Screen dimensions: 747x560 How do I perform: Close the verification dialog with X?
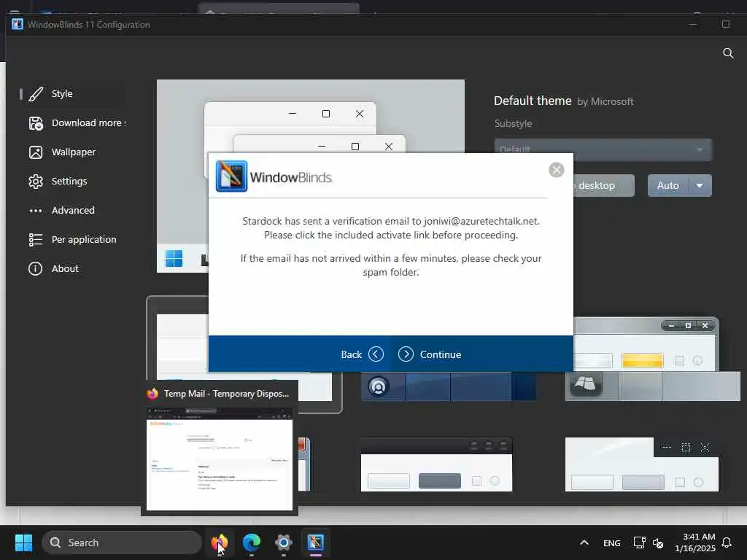[556, 169]
